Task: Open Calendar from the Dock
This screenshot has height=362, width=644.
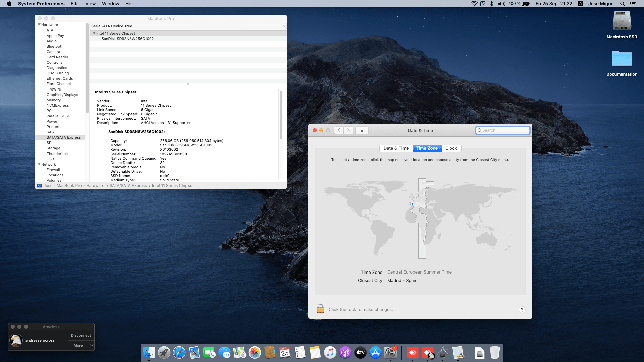Action: (285, 353)
